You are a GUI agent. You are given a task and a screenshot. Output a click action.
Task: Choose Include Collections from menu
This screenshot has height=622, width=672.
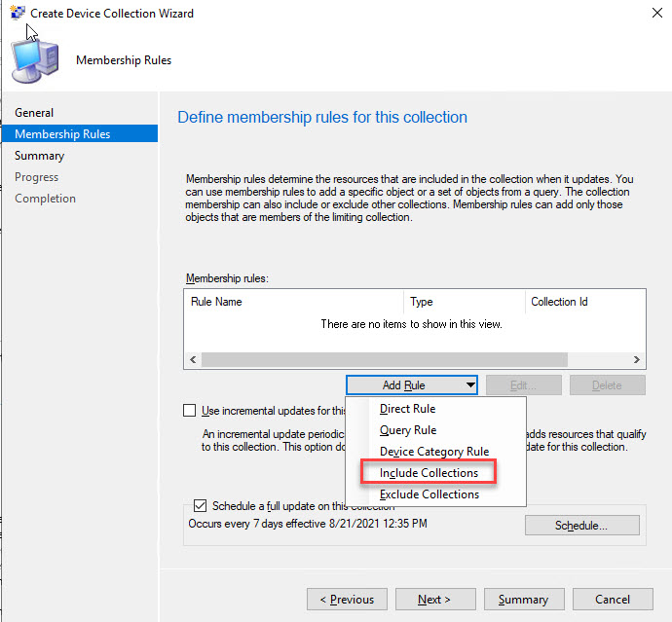click(x=429, y=473)
